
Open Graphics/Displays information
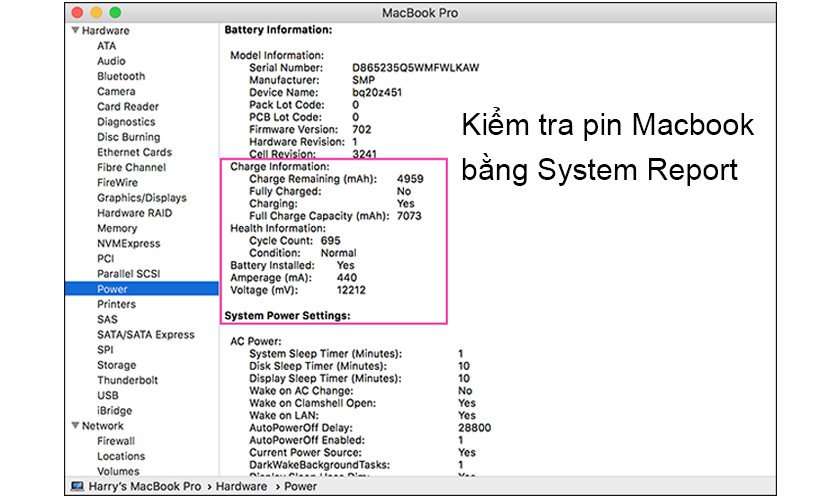coord(142,198)
